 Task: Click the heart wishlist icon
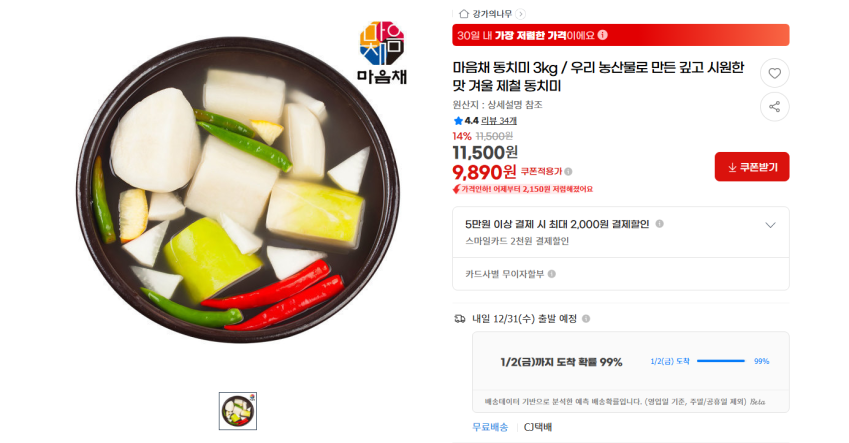[x=774, y=73]
